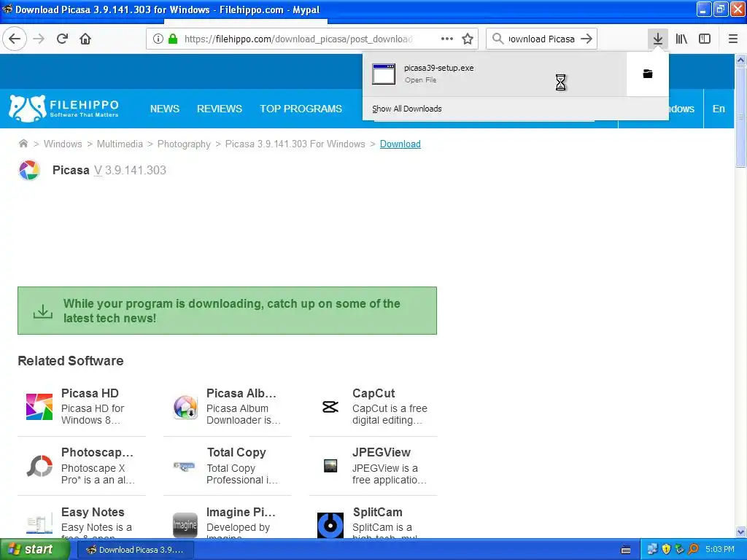The width and height of the screenshot is (747, 560).
Task: Open the hamburger application menu
Action: point(733,39)
